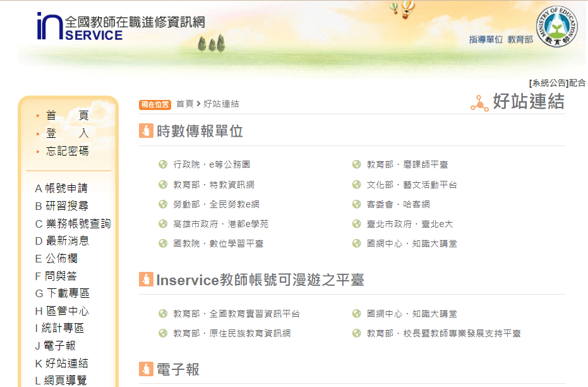Screen dimensions: 588x387
Task: Open the 行政院．e等公務園 link
Action: 212,164
